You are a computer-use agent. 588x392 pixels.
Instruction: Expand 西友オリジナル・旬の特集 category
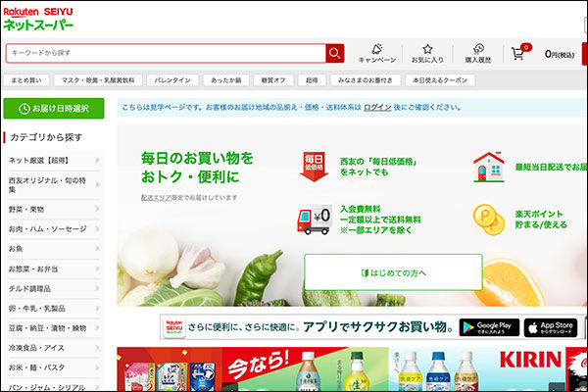(x=54, y=185)
